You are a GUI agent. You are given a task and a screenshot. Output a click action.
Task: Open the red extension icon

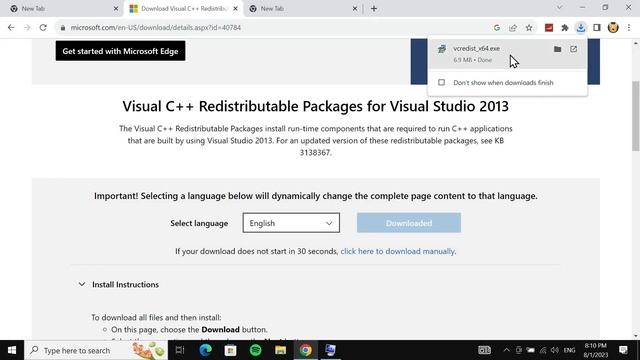click(x=549, y=28)
